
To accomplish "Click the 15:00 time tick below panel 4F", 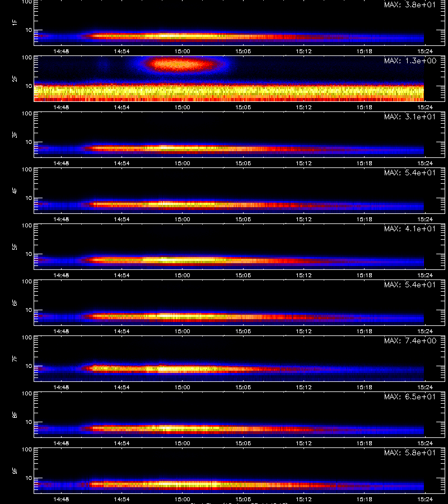I will tap(182, 219).
